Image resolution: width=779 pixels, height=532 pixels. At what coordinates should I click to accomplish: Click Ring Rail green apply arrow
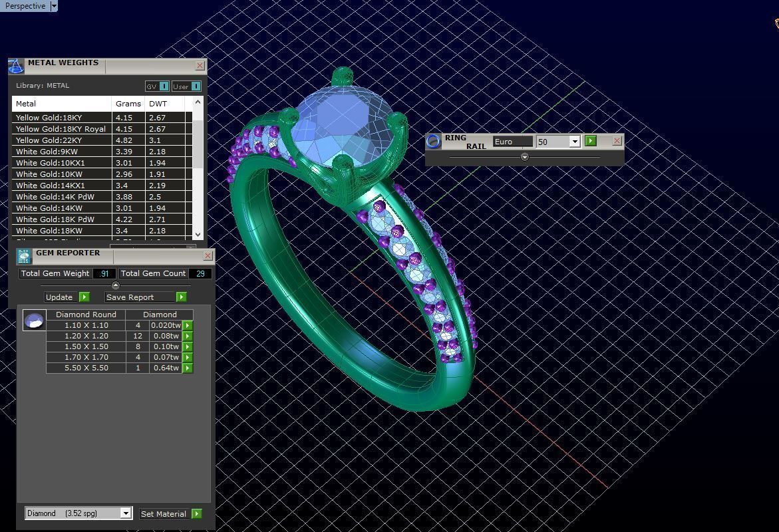click(590, 141)
